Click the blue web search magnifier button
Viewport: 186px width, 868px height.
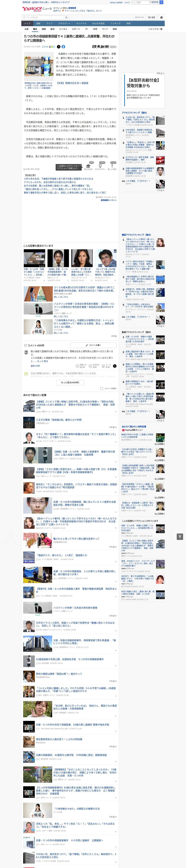coord(161,2)
